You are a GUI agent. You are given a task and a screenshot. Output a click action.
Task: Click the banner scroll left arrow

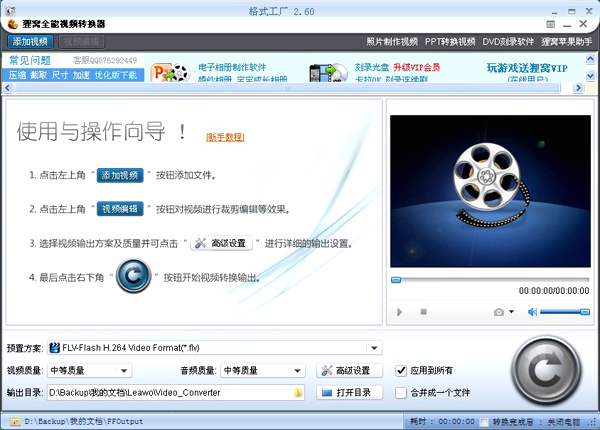[7, 88]
